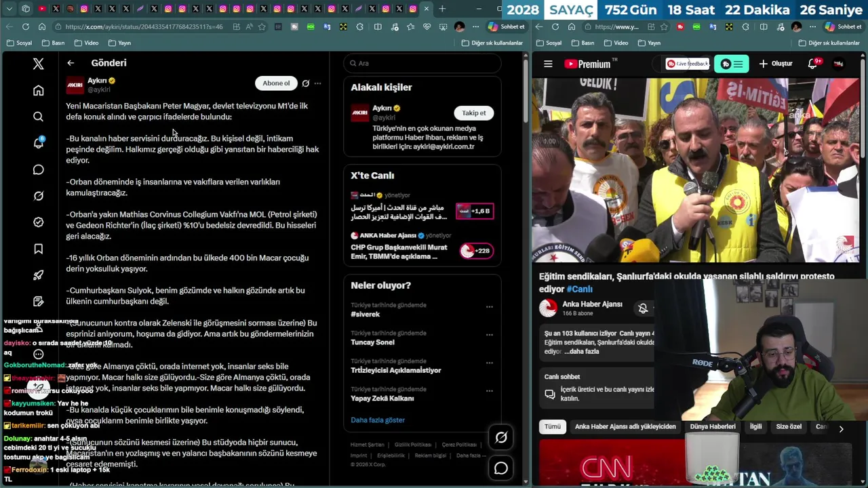Open X Explore search sidebar icon

click(38, 117)
